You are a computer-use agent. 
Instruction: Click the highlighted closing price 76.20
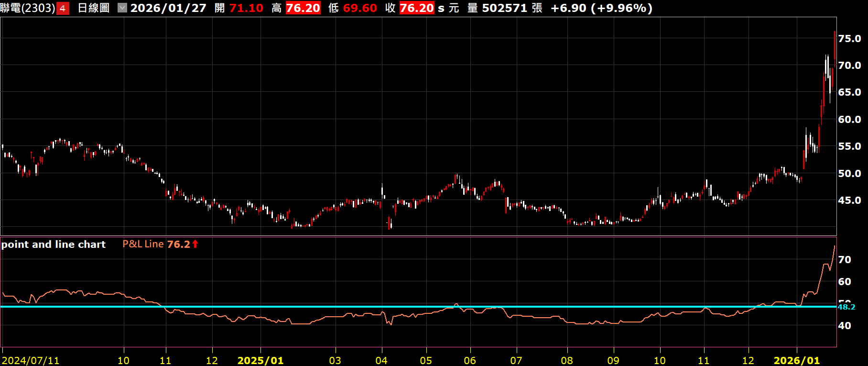[x=416, y=8]
